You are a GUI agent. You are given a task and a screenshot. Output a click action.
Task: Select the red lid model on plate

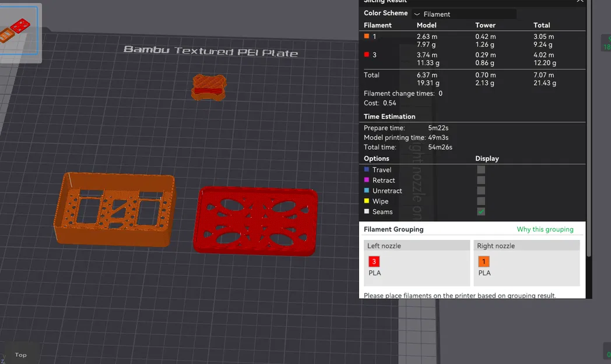(x=255, y=221)
